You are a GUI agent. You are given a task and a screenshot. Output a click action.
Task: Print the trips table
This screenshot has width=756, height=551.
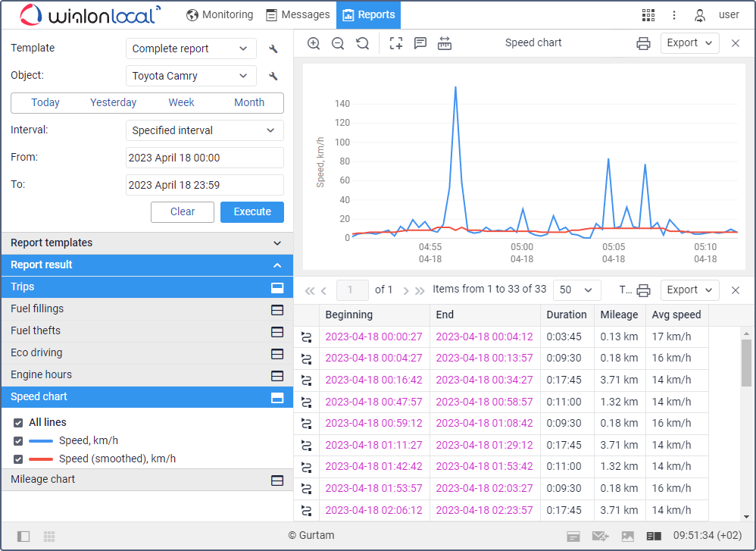(x=643, y=290)
